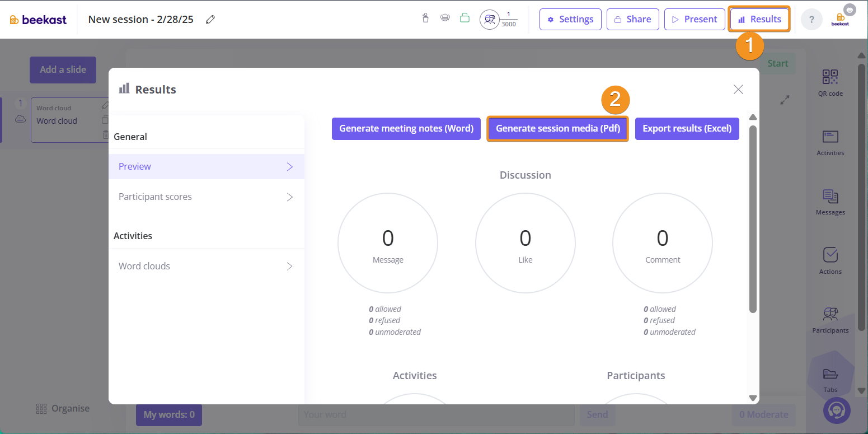Open the Settings button in header
Image resolution: width=868 pixels, height=434 pixels.
[570, 20]
